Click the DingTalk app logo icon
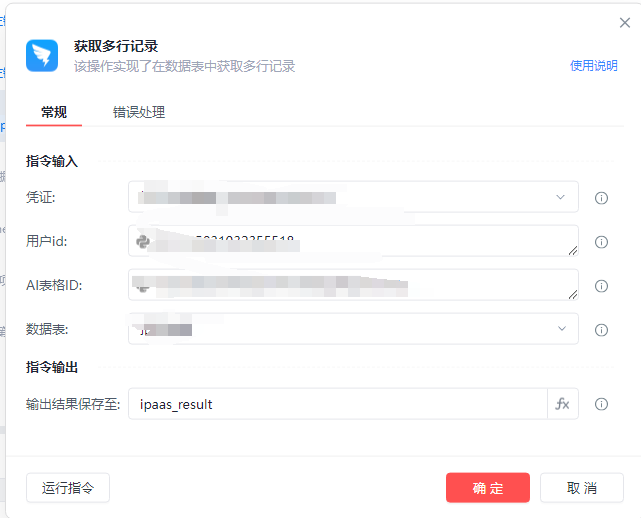Screen dimensions: 641x518 click(x=43, y=55)
